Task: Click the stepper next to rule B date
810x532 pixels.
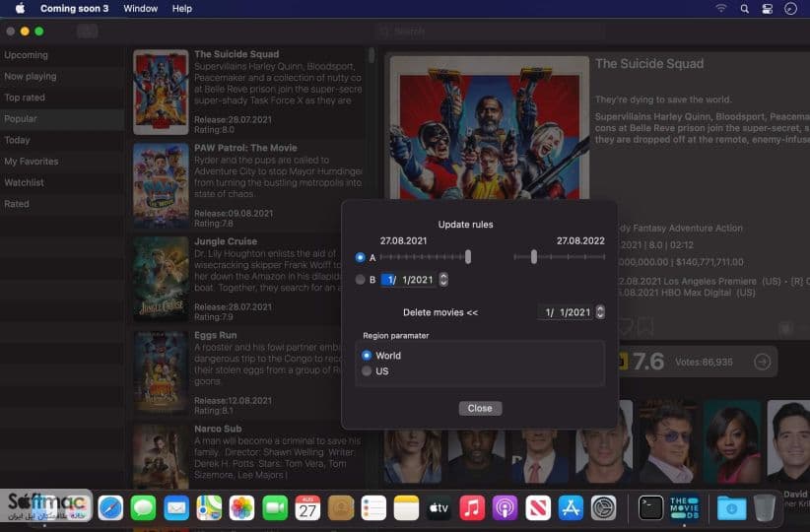Action: pyautogui.click(x=443, y=280)
